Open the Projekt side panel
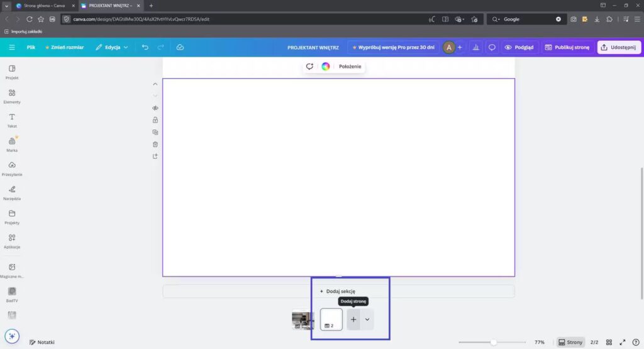This screenshot has width=644, height=349. click(12, 72)
